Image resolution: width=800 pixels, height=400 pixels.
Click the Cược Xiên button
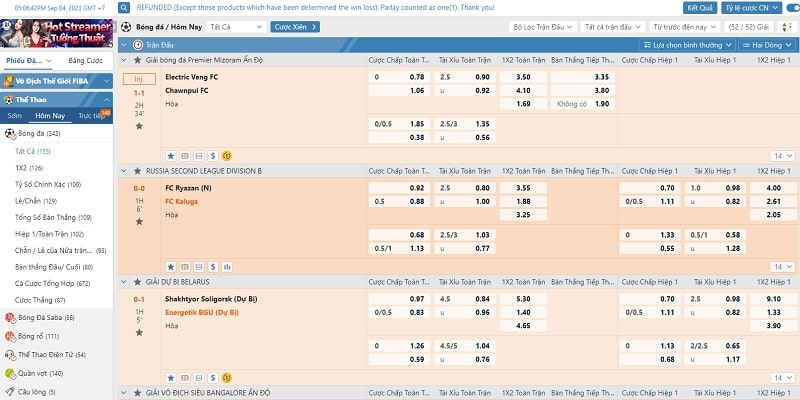(295, 27)
